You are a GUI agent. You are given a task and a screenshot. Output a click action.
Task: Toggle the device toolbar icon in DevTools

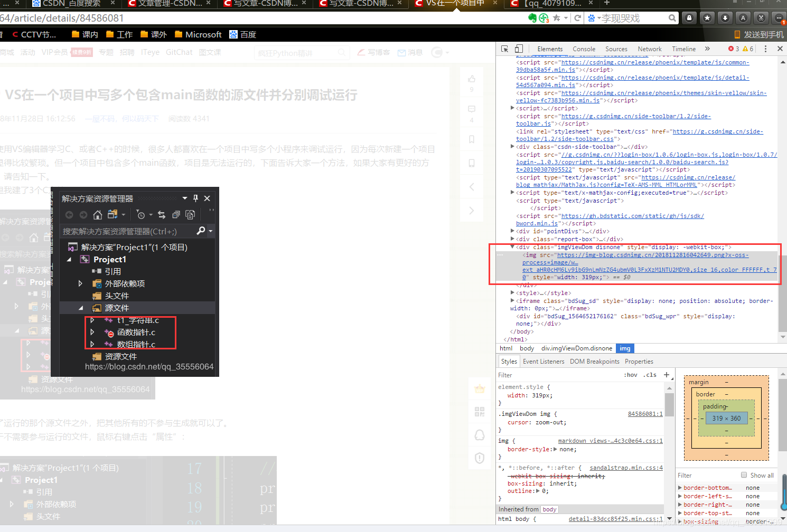click(x=519, y=49)
